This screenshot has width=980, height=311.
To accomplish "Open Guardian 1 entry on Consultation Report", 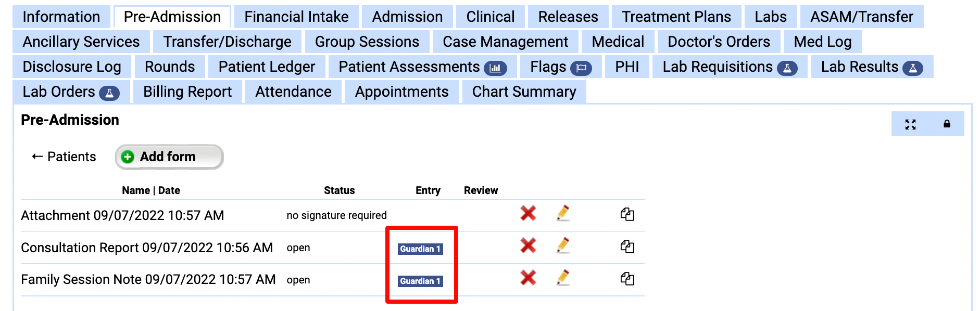I will click(421, 249).
